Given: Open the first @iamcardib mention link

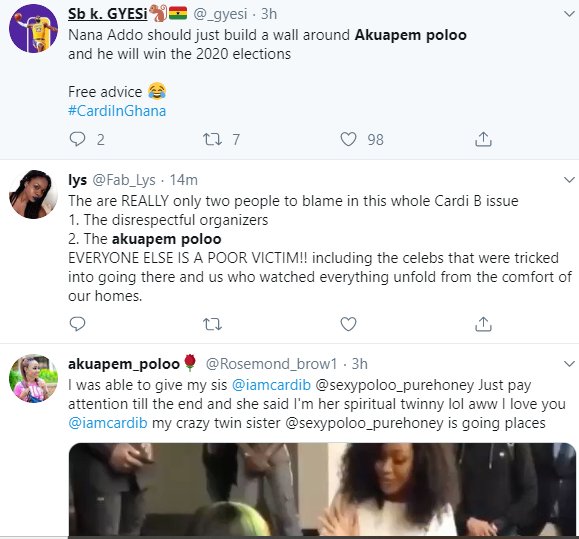Looking at the screenshot, I should (271, 385).
